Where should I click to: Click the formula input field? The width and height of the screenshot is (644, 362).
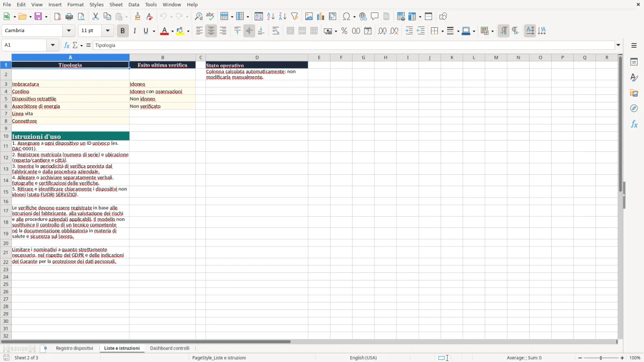coord(354,45)
